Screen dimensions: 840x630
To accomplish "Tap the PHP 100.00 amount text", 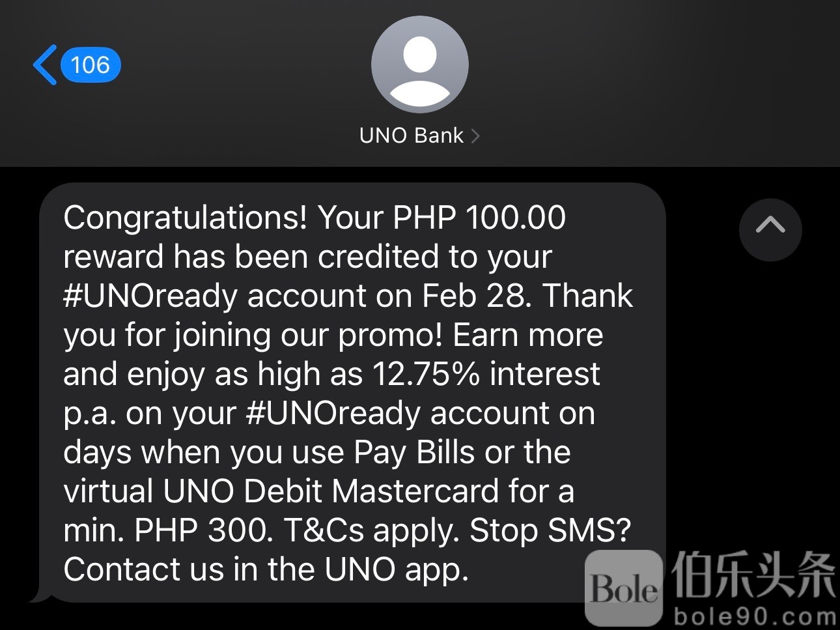I will tap(479, 218).
